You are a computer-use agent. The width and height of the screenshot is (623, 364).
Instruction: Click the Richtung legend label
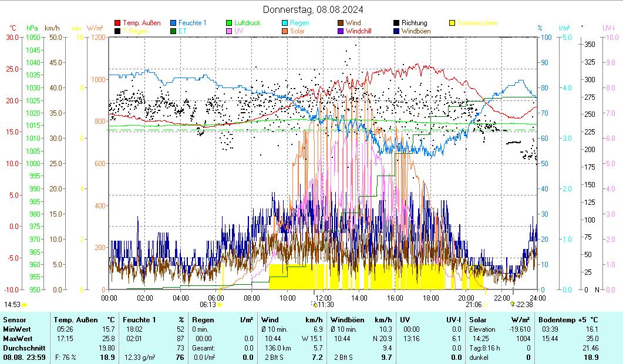coord(414,23)
